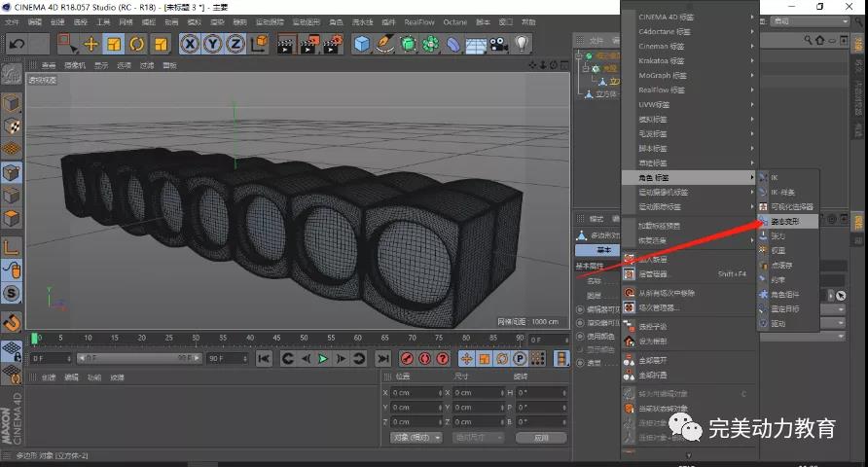Viewport: 868px width, 467px height.
Task: Toggle the Z-axis lock button
Action: pos(235,44)
